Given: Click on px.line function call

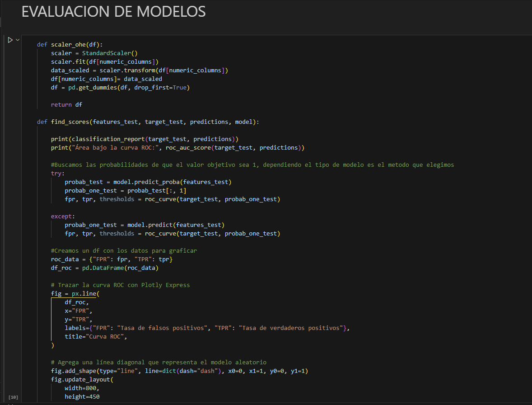Looking at the screenshot, I should (85, 294).
